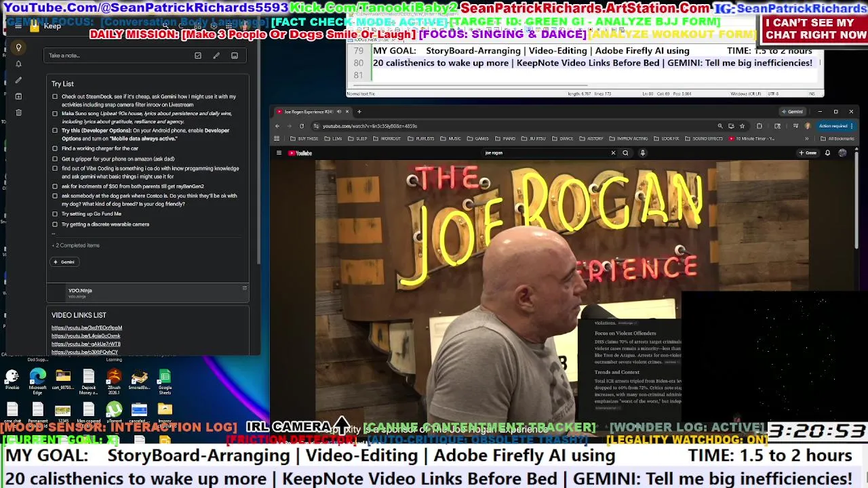Reload the YouTube page
This screenshot has width=868, height=488.
coord(302,126)
